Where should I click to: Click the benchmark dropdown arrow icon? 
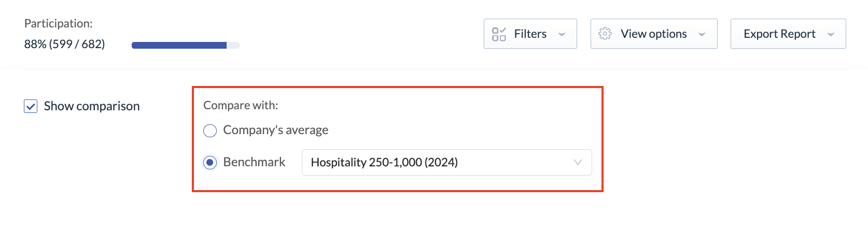578,163
